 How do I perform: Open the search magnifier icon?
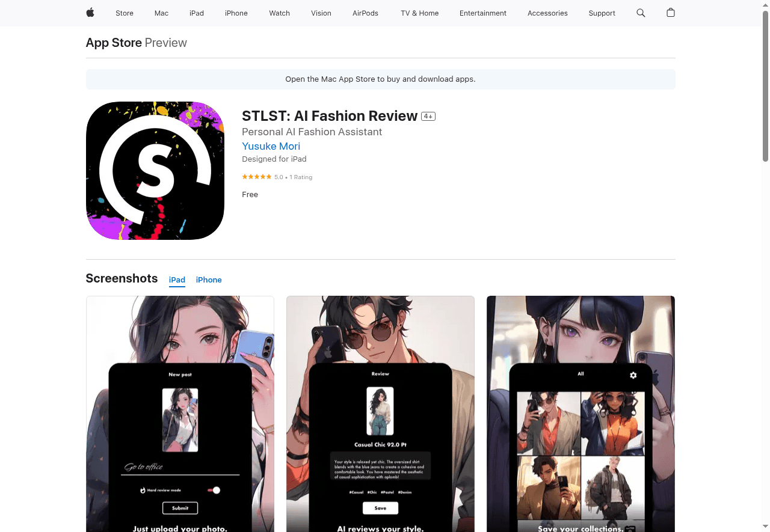(x=641, y=13)
